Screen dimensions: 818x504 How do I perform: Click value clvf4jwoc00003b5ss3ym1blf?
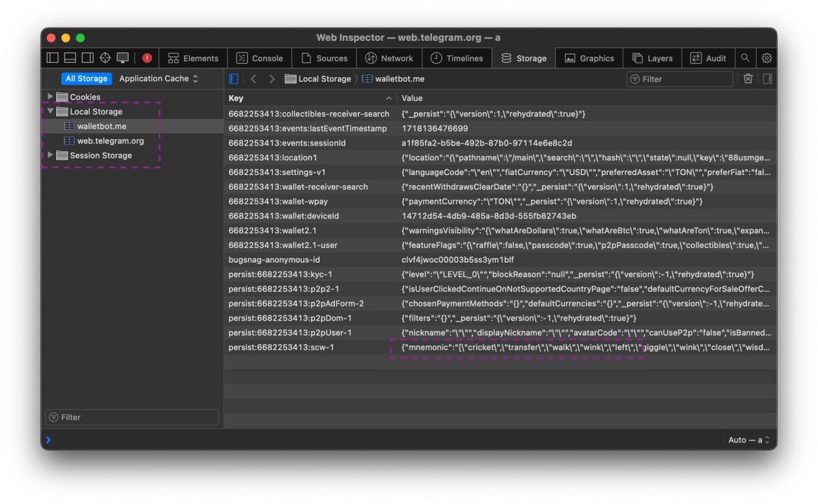point(457,260)
